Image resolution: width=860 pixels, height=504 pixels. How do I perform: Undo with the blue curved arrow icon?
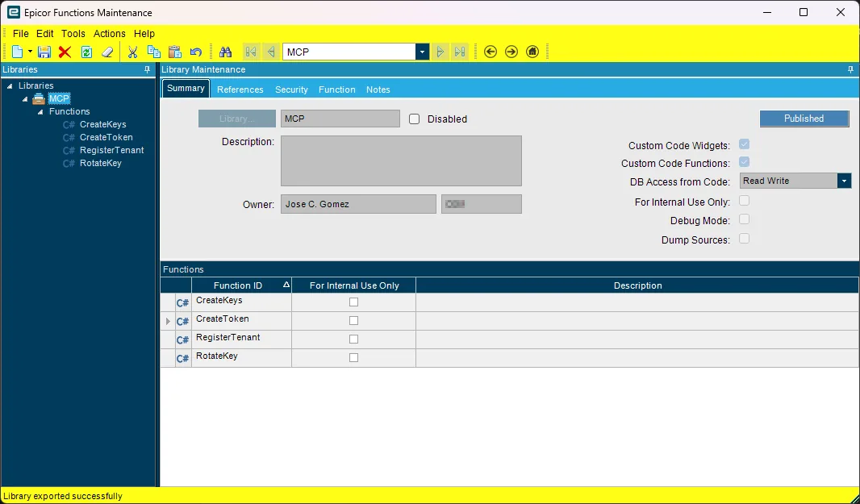click(196, 52)
